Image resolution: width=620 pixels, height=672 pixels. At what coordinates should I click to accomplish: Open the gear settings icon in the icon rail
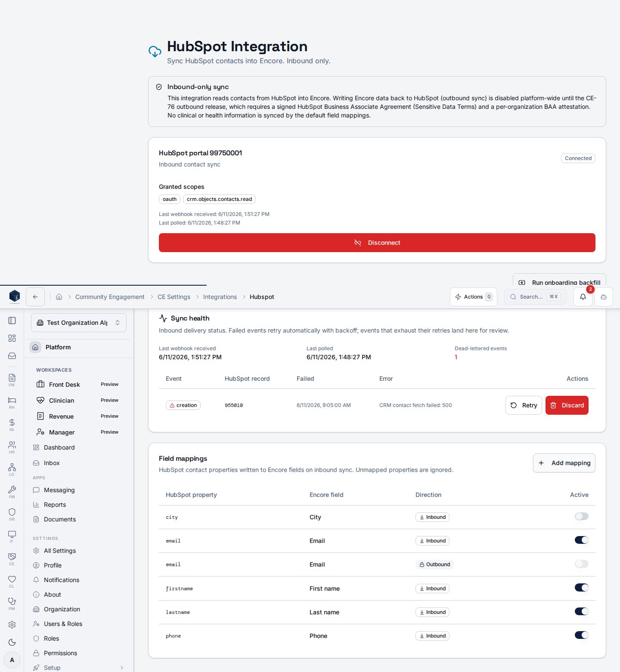(12, 624)
